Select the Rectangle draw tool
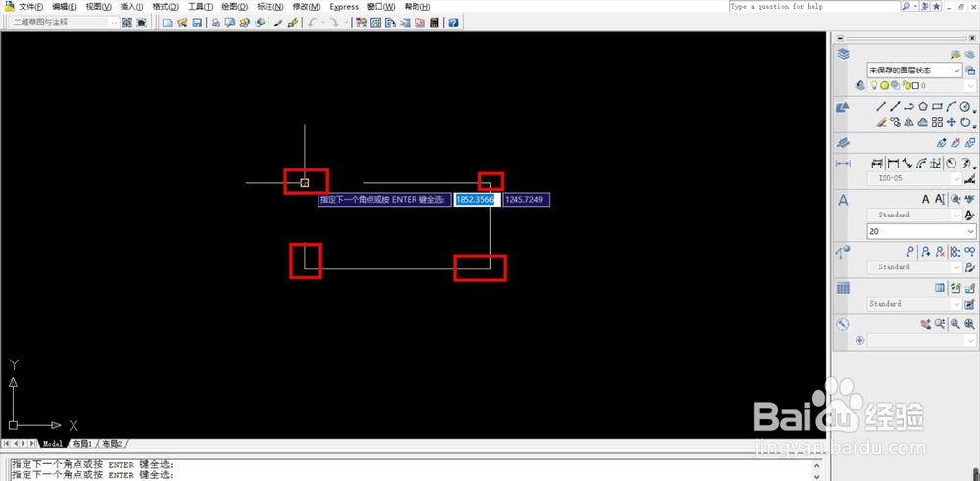980x481 pixels. tap(937, 106)
